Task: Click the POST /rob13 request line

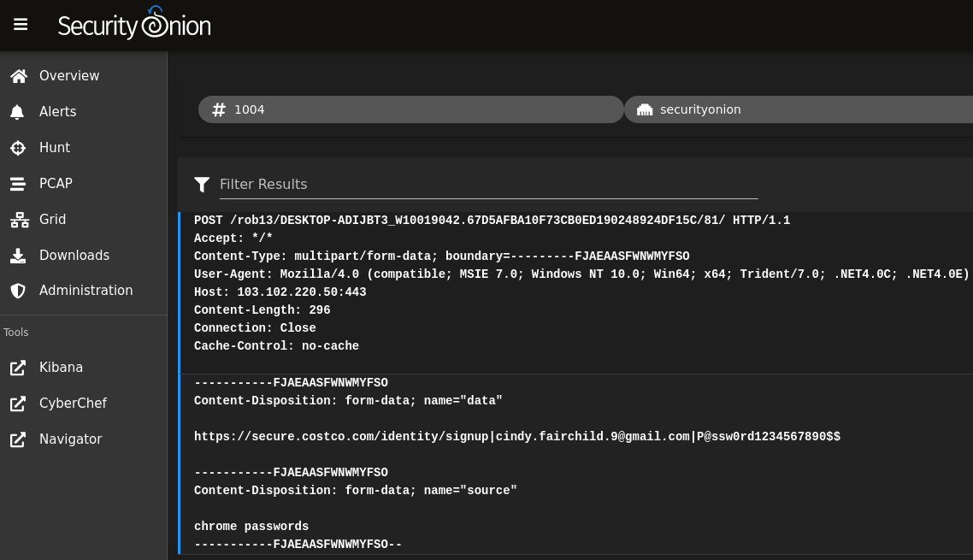Action: click(x=492, y=221)
